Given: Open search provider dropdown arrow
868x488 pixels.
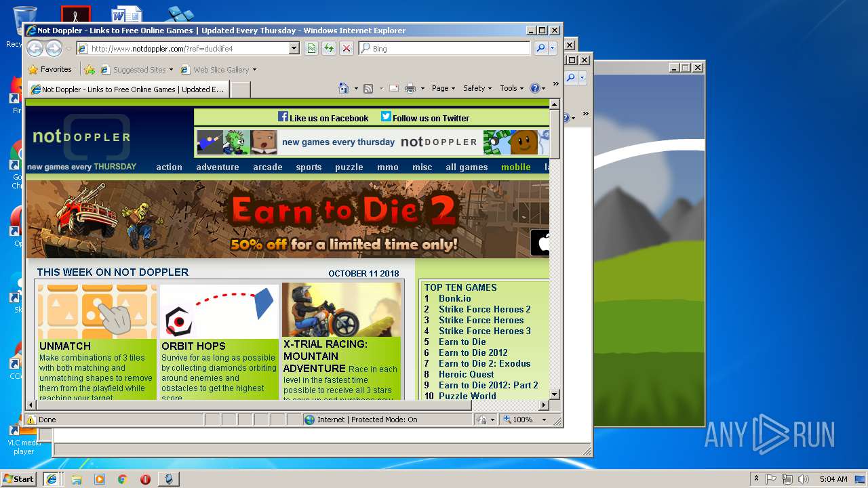Looking at the screenshot, I should pos(553,48).
